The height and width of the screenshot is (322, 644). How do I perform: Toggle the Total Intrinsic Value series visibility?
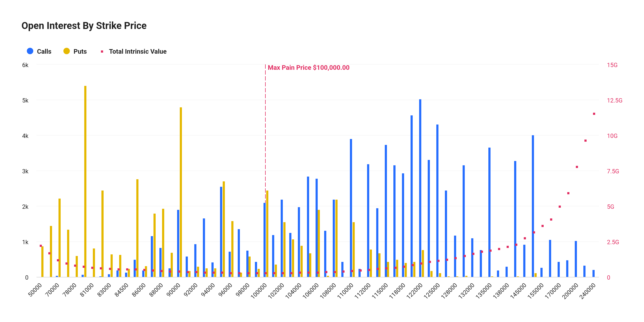pyautogui.click(x=137, y=51)
